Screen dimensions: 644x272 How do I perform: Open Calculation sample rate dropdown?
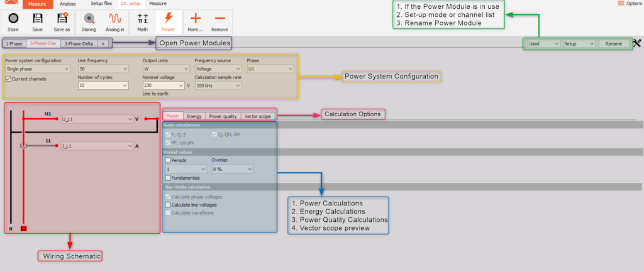[x=218, y=85]
